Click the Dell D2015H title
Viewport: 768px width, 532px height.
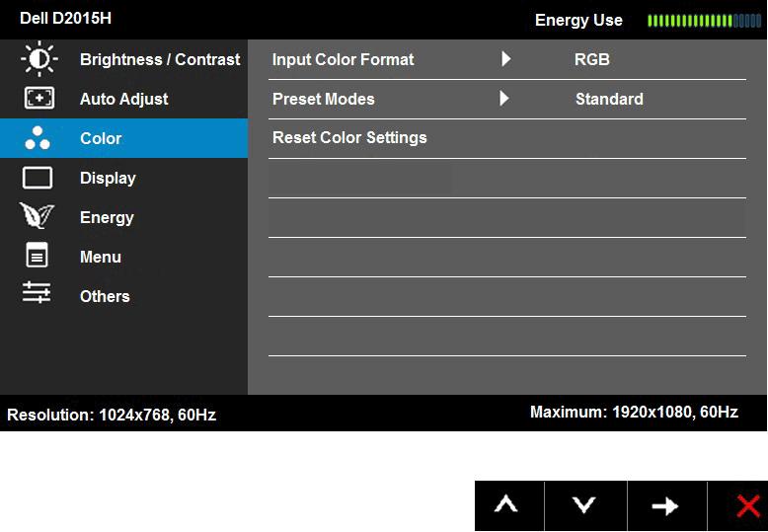65,18
